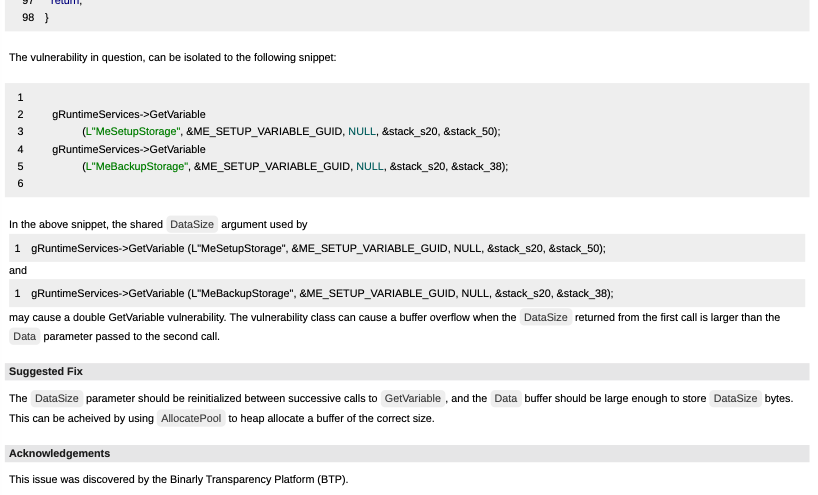Click the DataSize tag before 'parameter should be reinitialized'
Viewport: 818px width, 495px height.
[57, 399]
